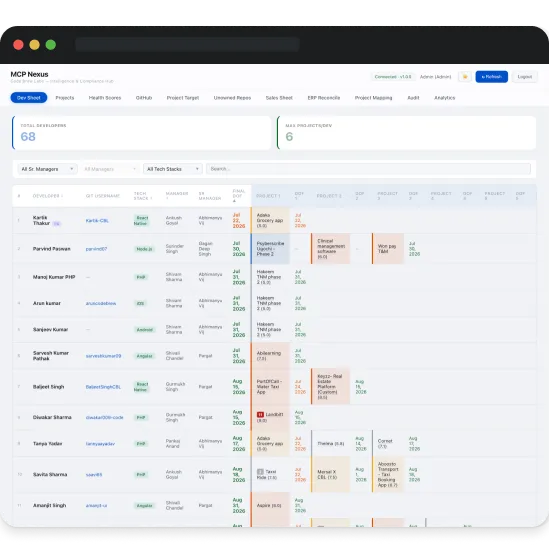The image size is (549, 552).
Task: Click developer name Sanjeev Kumar
Action: click(50, 330)
